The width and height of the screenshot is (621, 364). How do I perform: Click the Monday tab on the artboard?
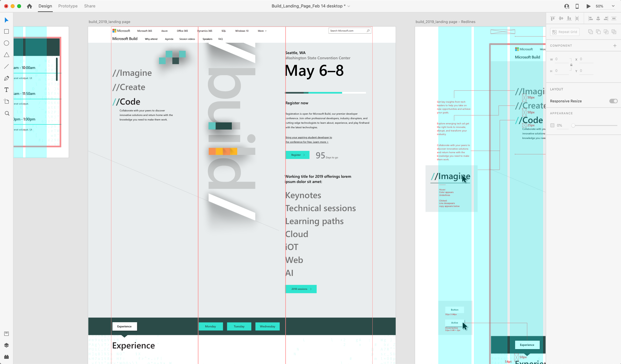tap(210, 326)
